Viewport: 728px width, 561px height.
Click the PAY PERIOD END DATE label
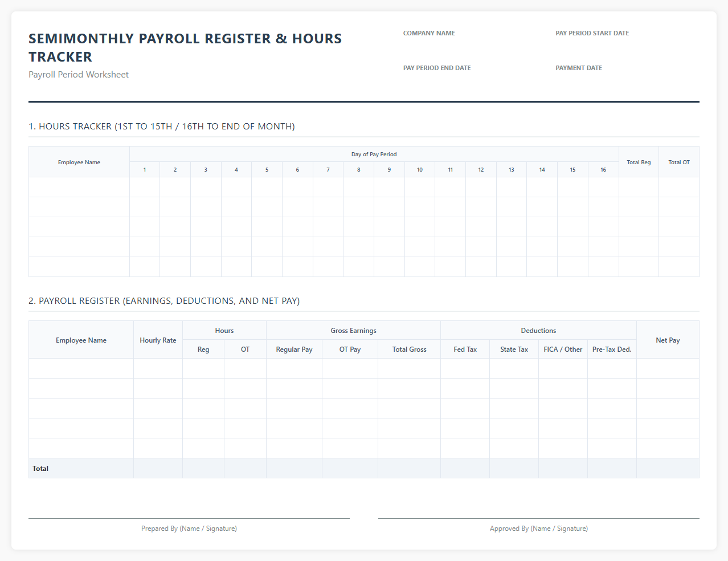coord(437,68)
